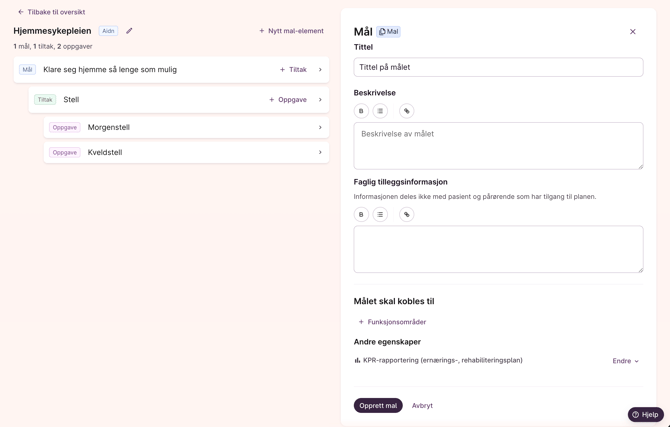Click bullet list icon in Beskrivelse toolbar
The image size is (670, 427).
[380, 111]
